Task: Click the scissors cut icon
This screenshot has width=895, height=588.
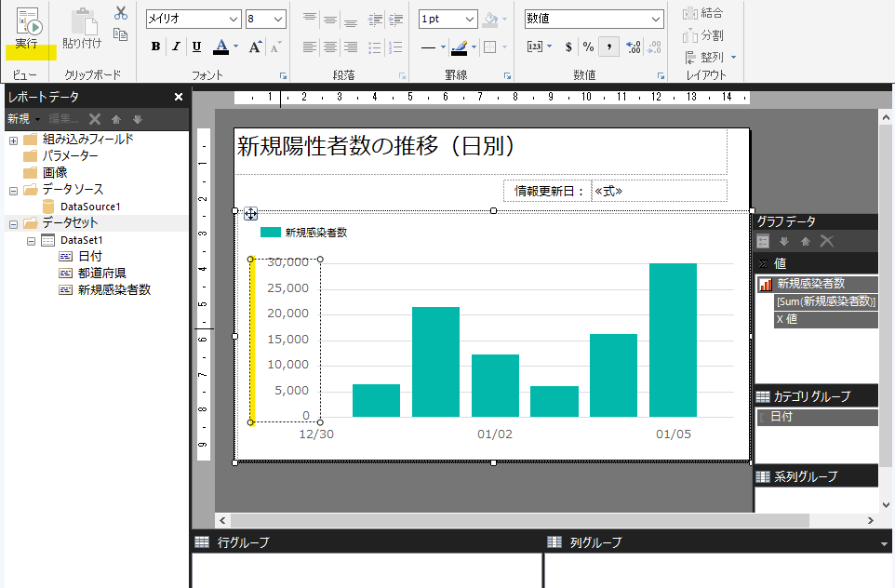Action: tap(120, 13)
